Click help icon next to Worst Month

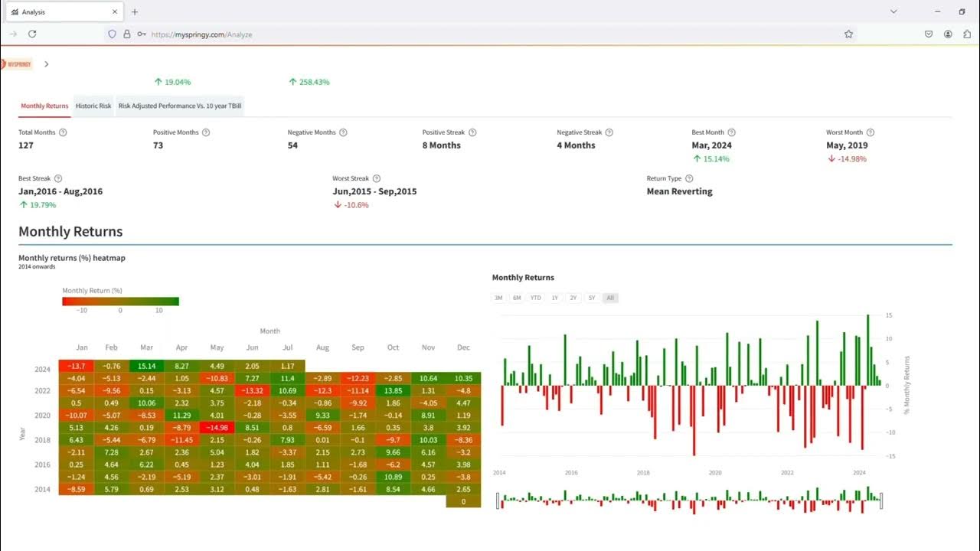click(871, 132)
